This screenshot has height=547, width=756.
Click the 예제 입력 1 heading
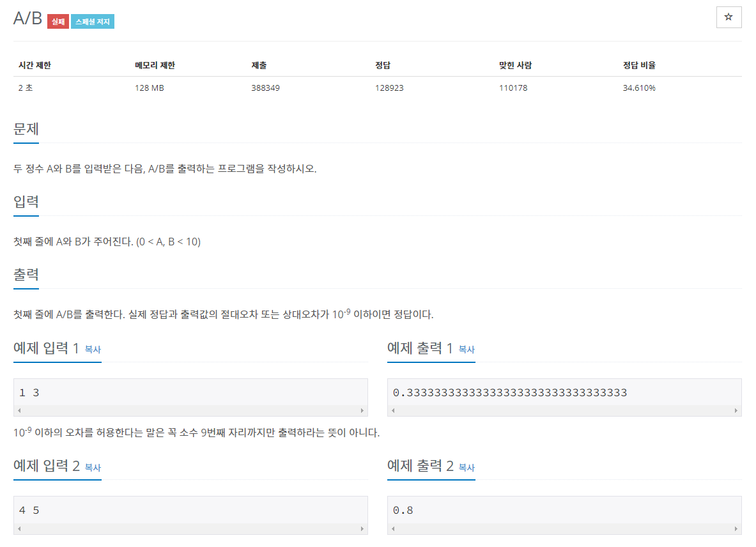[x=46, y=348]
